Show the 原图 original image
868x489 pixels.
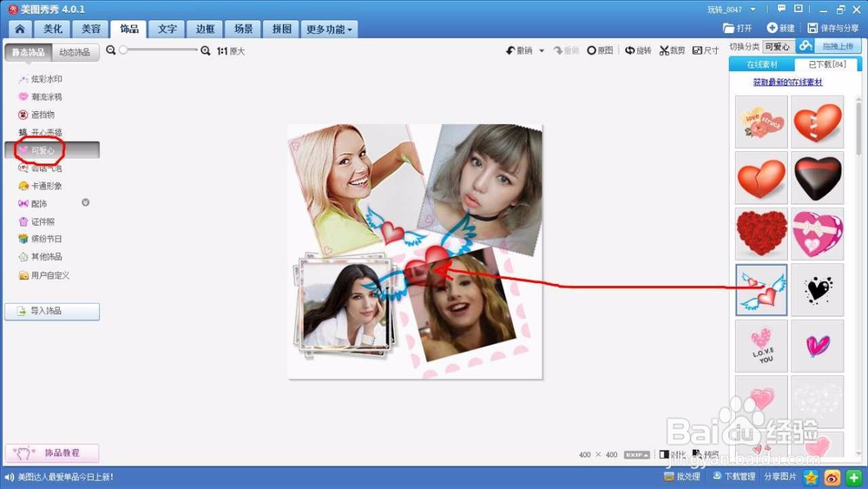[600, 50]
